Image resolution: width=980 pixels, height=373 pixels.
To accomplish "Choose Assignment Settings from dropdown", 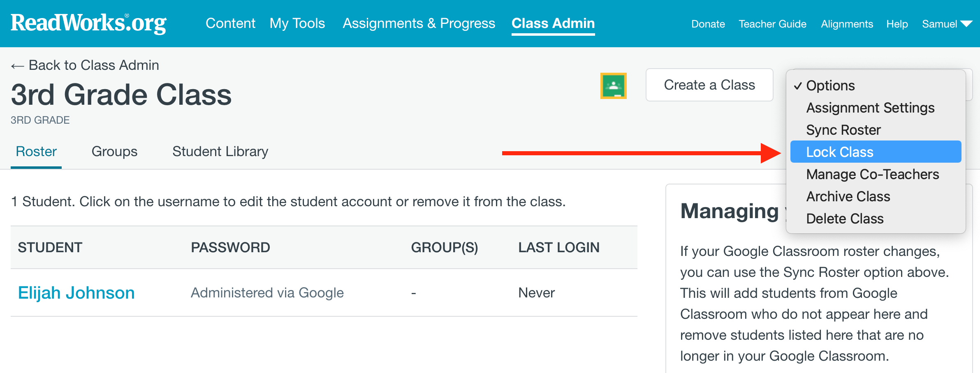I will pyautogui.click(x=876, y=108).
